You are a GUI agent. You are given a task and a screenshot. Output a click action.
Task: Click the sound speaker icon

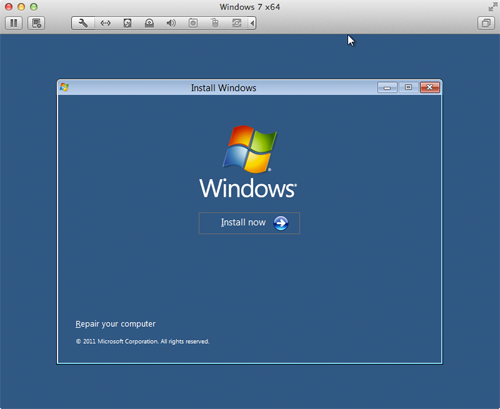[171, 23]
